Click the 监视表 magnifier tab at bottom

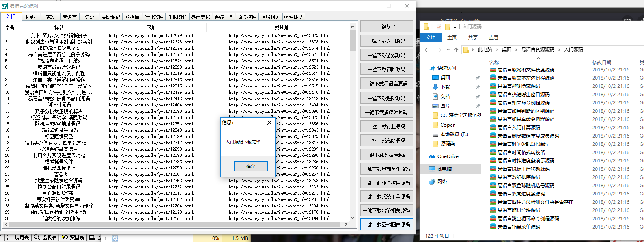click(45, 237)
